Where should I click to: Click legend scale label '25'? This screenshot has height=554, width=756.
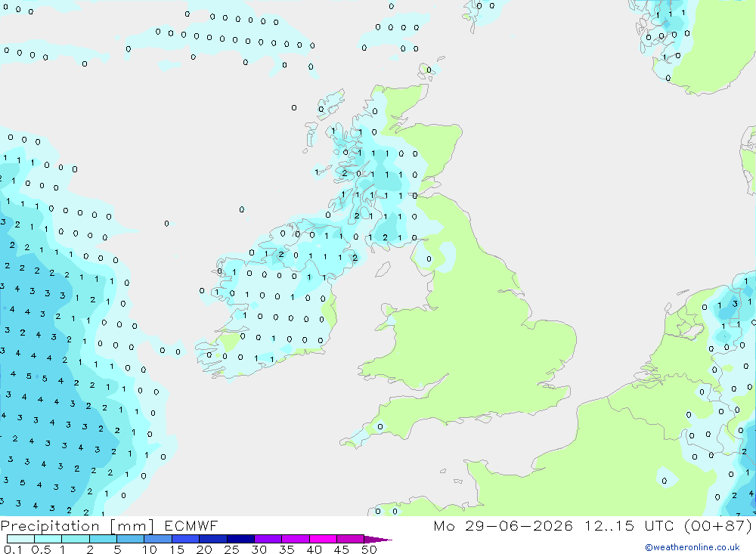coord(231,549)
